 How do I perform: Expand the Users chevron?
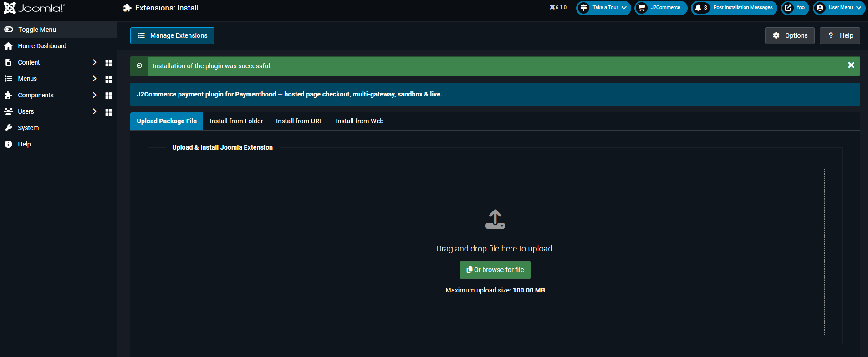pos(94,111)
